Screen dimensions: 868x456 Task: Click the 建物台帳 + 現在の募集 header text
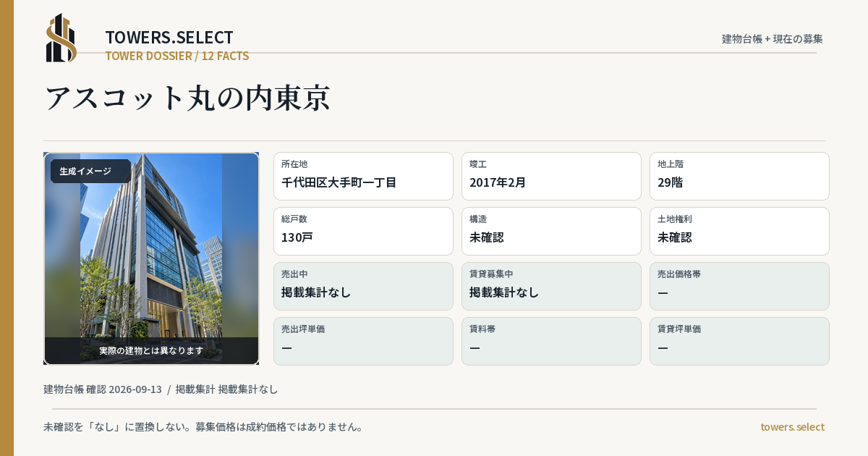click(x=773, y=38)
